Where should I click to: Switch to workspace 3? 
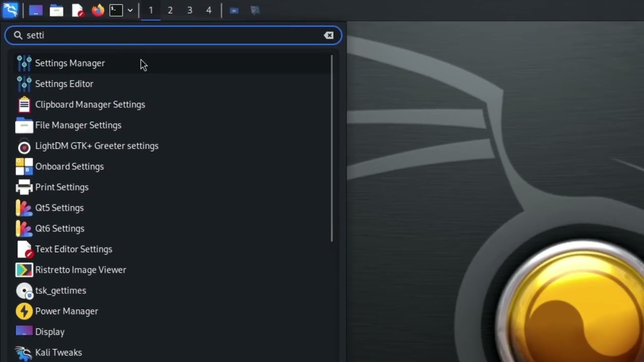(x=190, y=10)
